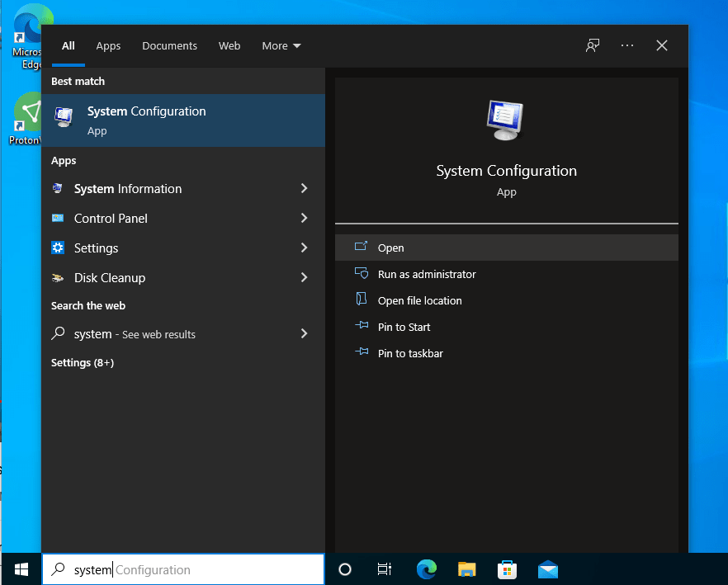Click the feedback icon in search header
The height and width of the screenshot is (585, 728).
pos(593,45)
